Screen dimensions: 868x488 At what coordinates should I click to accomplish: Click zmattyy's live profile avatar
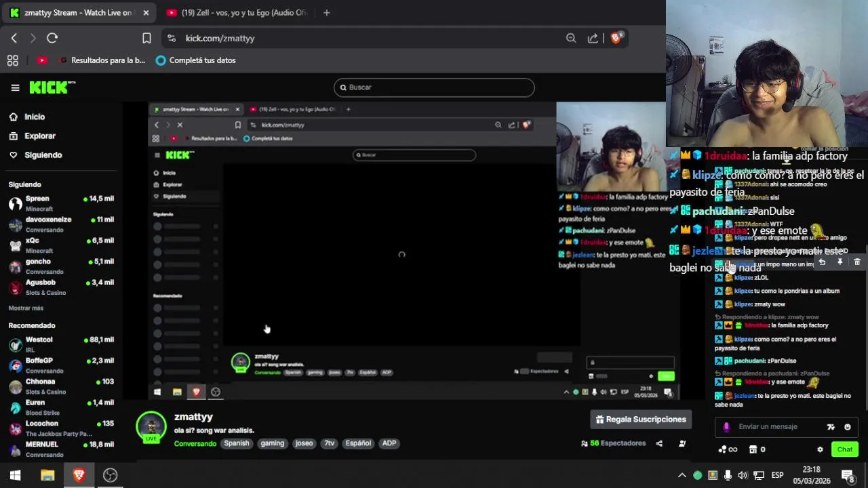151,427
